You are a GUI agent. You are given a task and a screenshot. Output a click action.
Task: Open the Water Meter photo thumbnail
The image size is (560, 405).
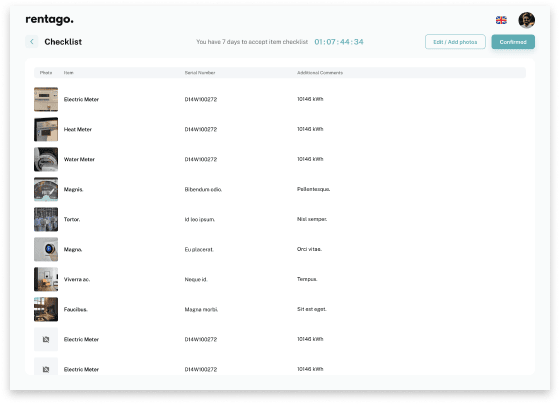46,159
